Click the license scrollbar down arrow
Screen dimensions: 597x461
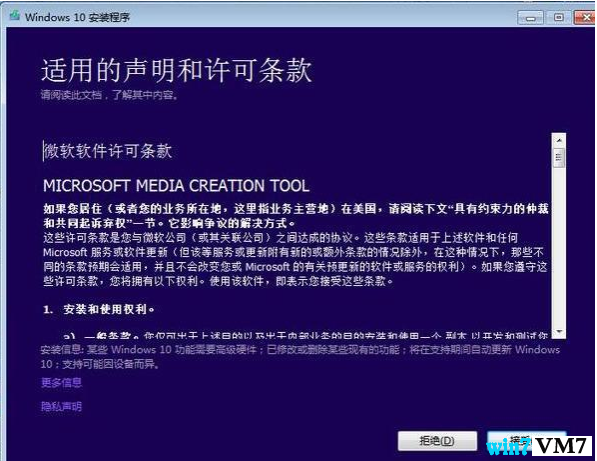point(559,332)
